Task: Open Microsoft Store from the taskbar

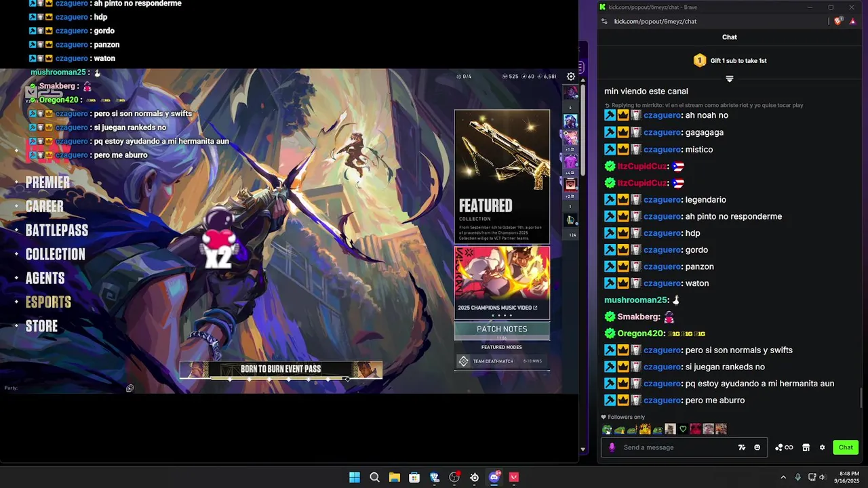Action: tap(414, 477)
